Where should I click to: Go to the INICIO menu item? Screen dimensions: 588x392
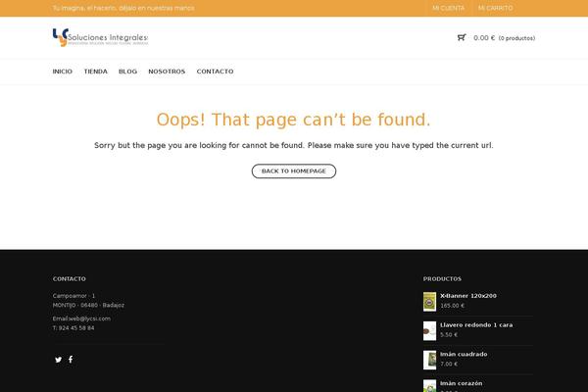(63, 72)
